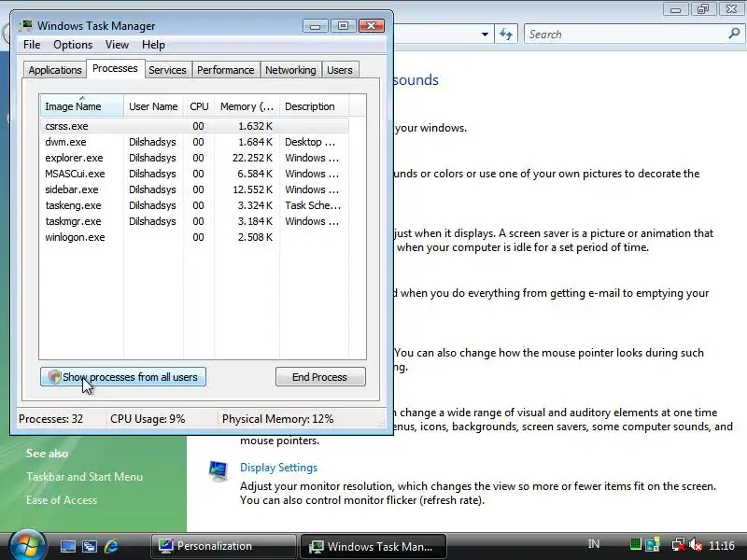Click the Search field in Personalization window
This screenshot has width=747, height=560.
pyautogui.click(x=627, y=35)
